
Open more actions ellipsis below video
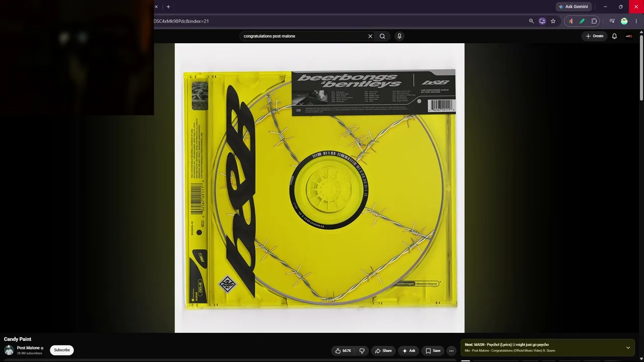coord(451,351)
